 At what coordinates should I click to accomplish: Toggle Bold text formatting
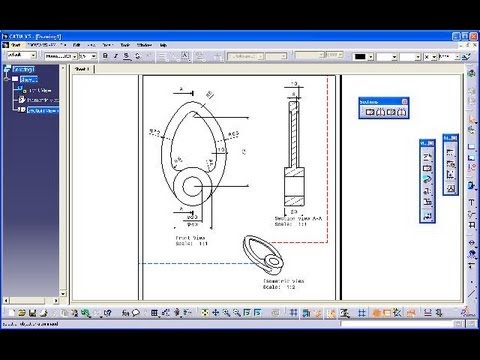[x=105, y=56]
